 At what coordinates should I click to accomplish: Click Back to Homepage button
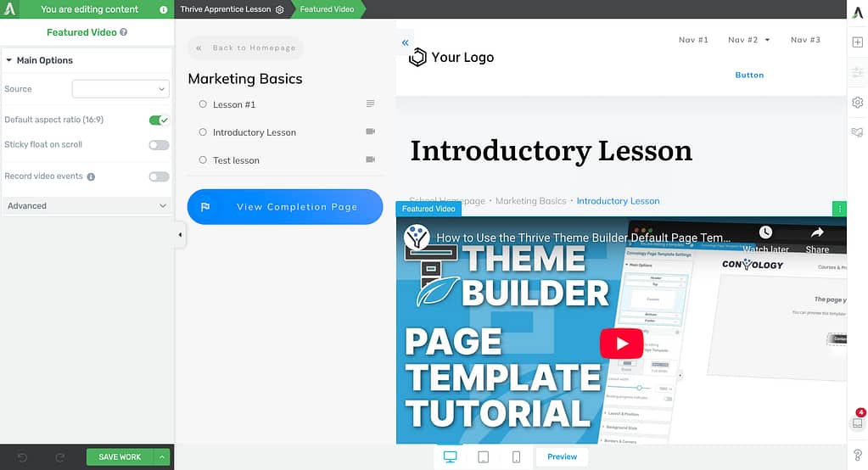[x=246, y=48]
